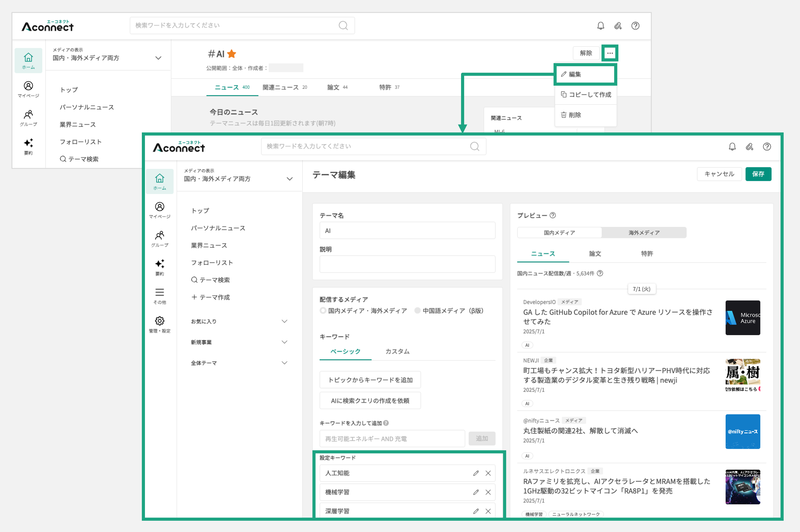Remove the 深層学習 keyword
This screenshot has height=532, width=800.
488,511
